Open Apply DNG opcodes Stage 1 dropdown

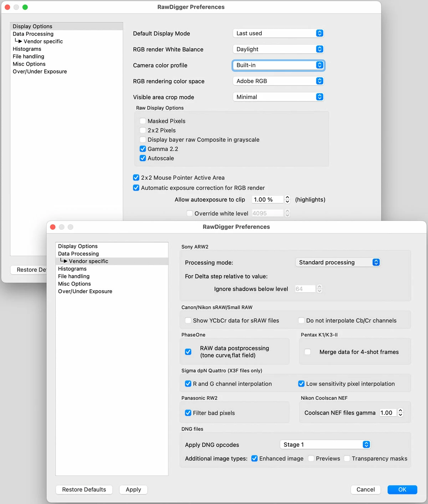pyautogui.click(x=325, y=444)
